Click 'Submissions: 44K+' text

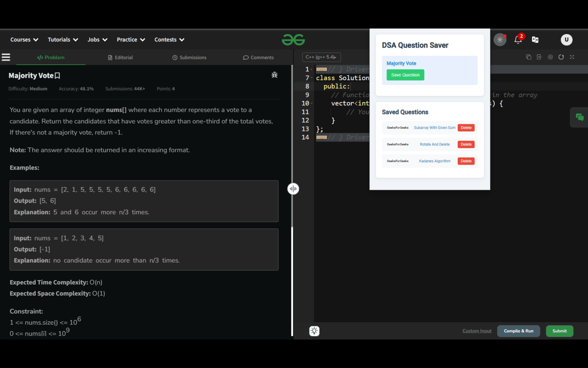coord(125,89)
